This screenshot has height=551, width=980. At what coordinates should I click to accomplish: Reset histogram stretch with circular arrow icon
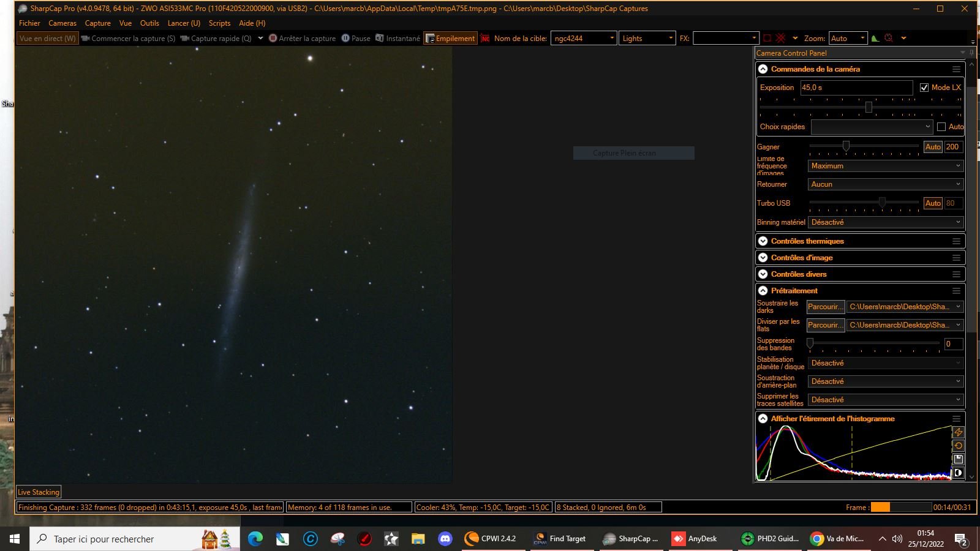[959, 446]
